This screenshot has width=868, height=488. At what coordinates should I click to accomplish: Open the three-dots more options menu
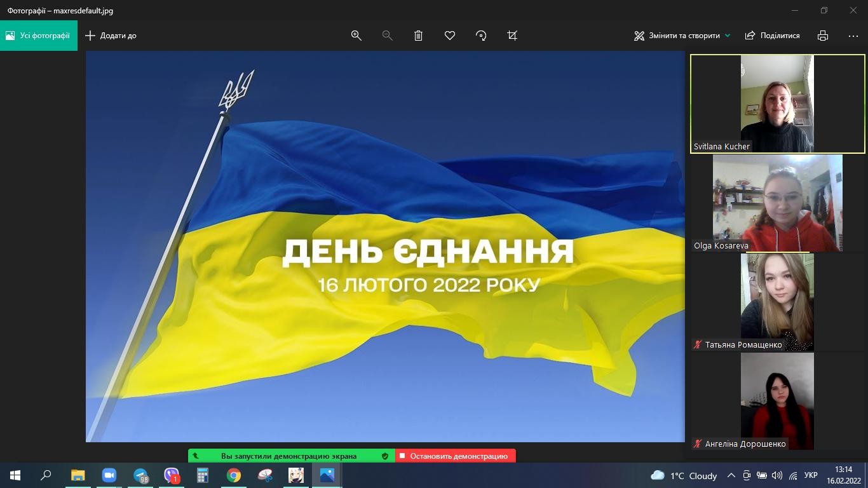[853, 36]
